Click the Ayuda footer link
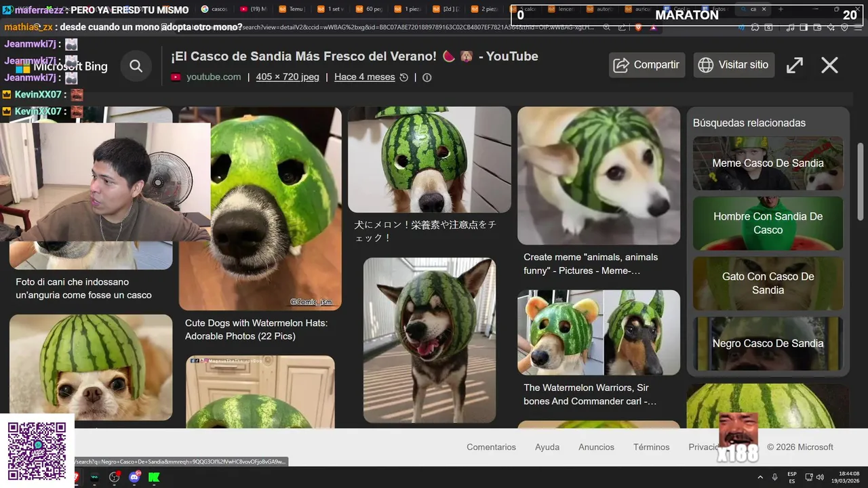 pyautogui.click(x=547, y=447)
